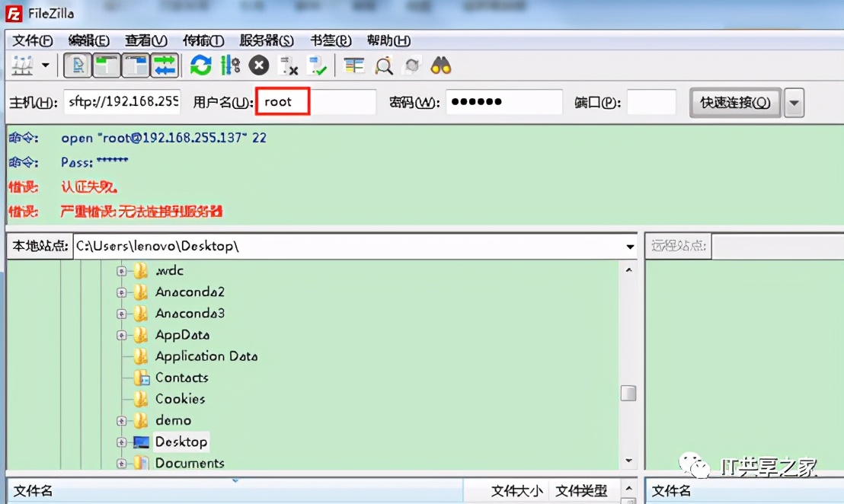Open directory listing filters icon

[353, 65]
